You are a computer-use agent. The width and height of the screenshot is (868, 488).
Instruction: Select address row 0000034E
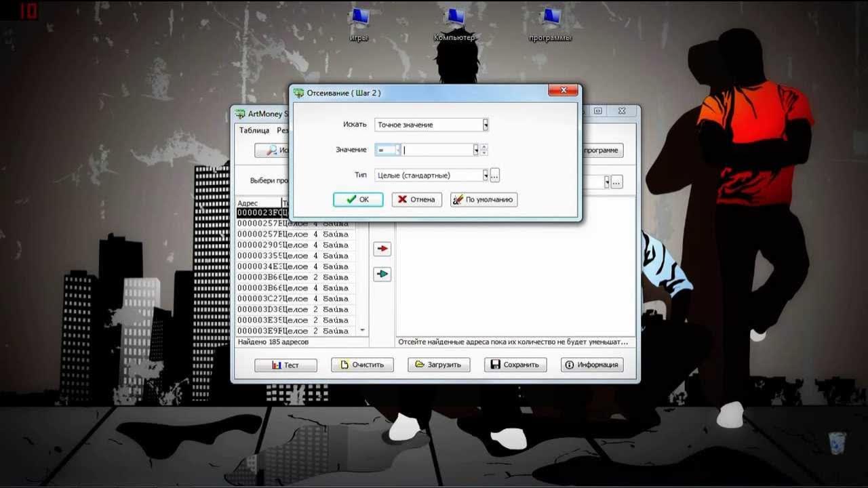(x=296, y=266)
